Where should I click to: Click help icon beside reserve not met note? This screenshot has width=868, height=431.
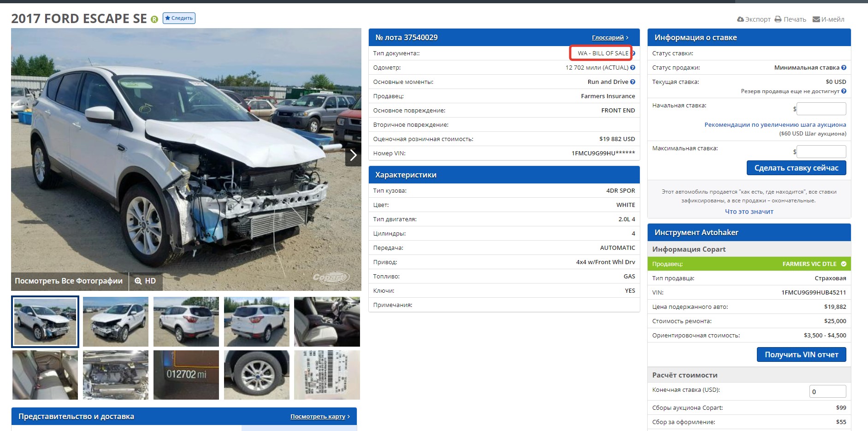click(844, 91)
